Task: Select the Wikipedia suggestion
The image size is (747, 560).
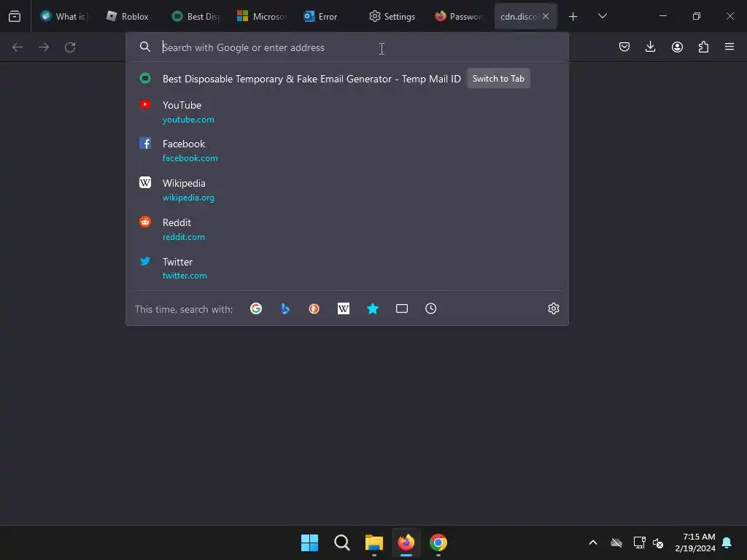Action: tap(347, 190)
